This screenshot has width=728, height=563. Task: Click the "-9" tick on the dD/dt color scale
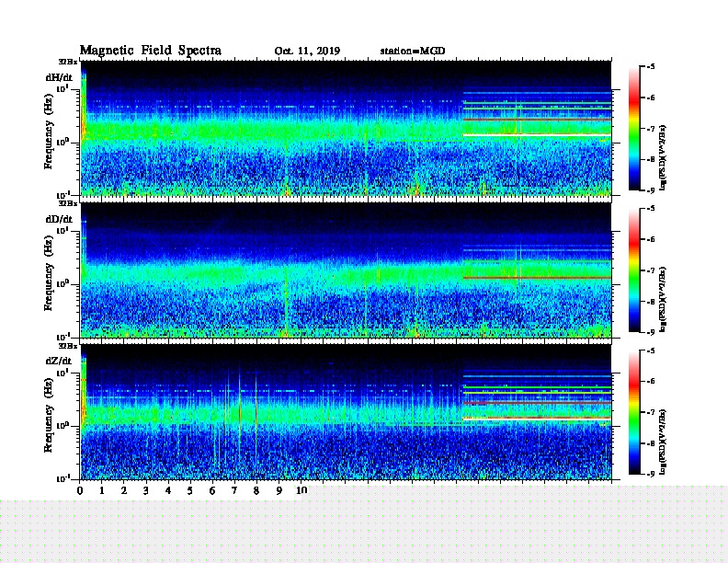tap(651, 332)
